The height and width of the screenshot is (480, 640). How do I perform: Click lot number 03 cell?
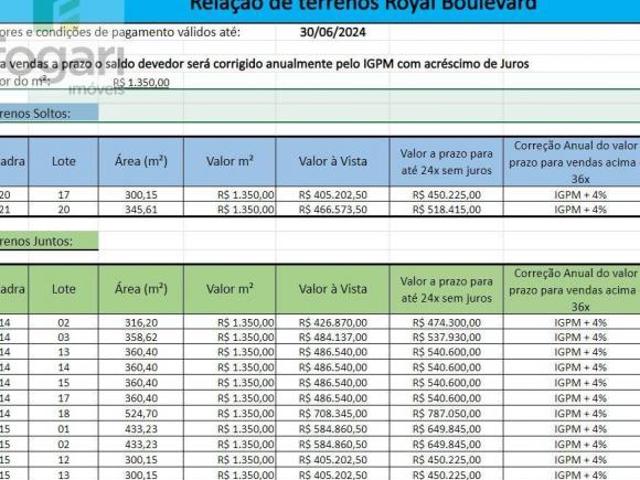[64, 338]
